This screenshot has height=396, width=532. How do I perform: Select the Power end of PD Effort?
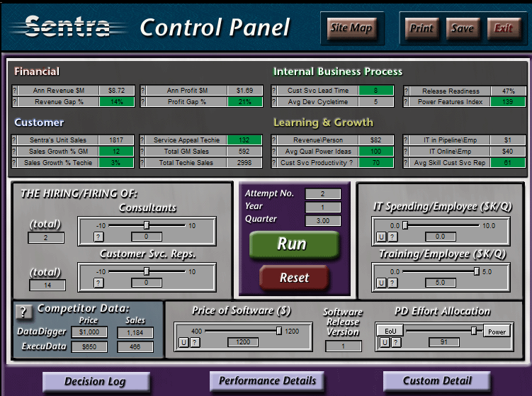pyautogui.click(x=497, y=332)
